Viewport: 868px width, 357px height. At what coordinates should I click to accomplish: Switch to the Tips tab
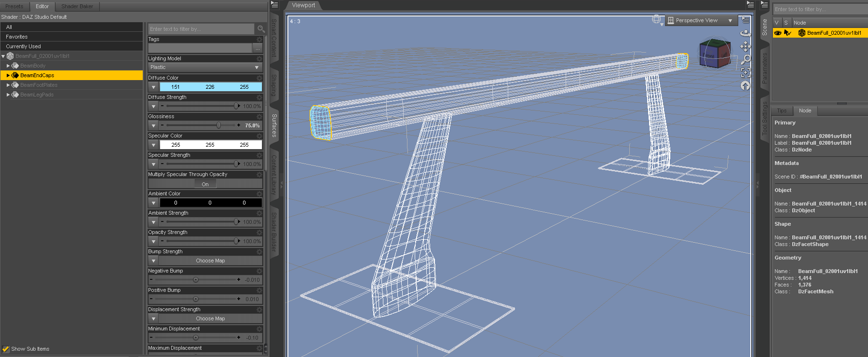782,111
